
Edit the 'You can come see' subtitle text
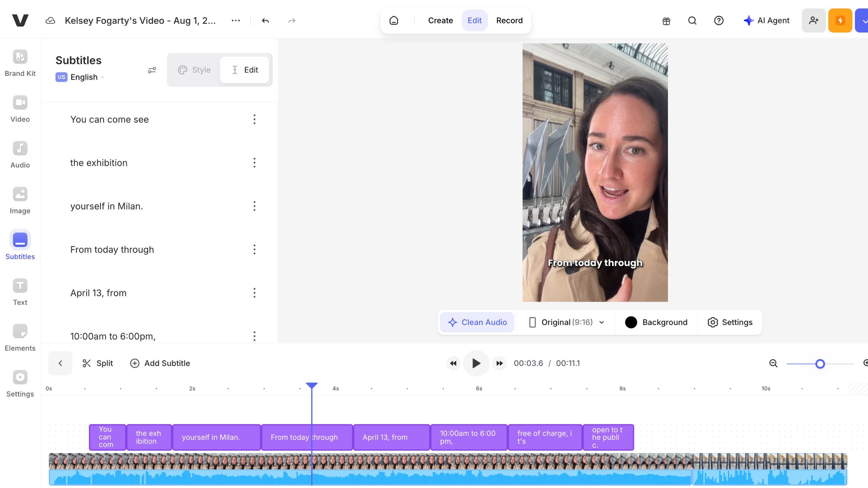[110, 119]
